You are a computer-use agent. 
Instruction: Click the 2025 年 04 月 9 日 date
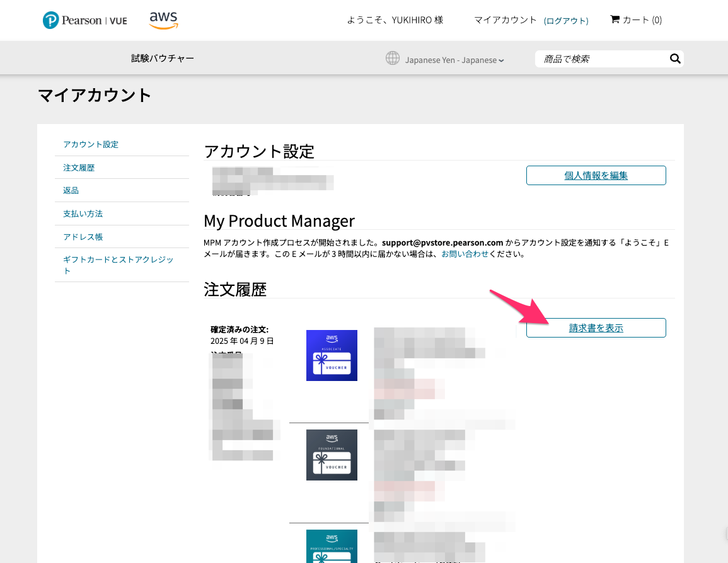[242, 341]
